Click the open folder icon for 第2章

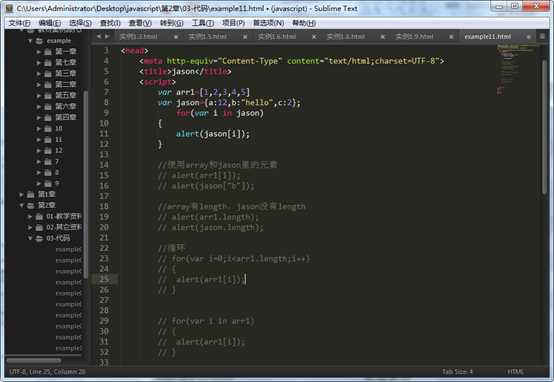(31, 205)
